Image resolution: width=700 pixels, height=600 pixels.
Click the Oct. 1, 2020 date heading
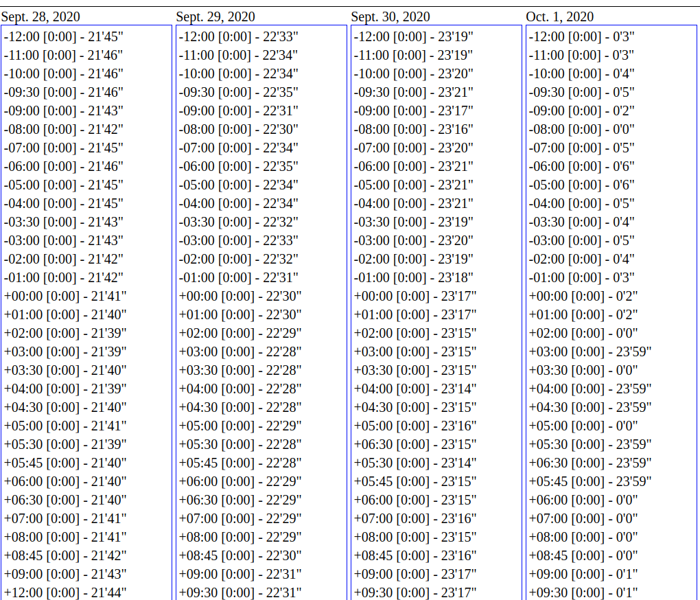(560, 16)
